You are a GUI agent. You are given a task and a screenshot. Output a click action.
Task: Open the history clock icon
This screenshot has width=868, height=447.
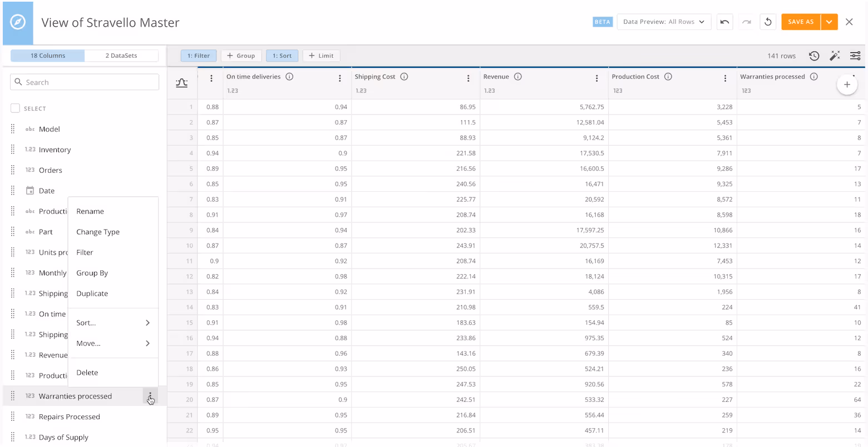(x=814, y=56)
